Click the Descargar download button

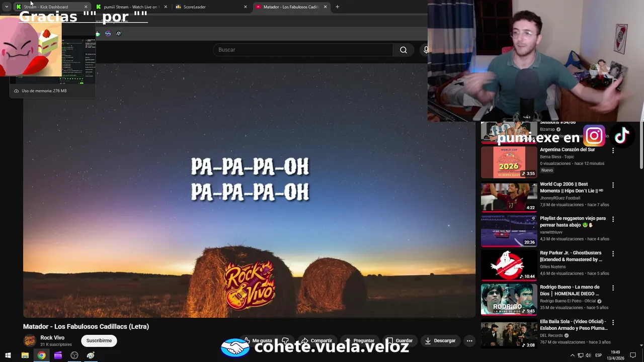(440, 341)
